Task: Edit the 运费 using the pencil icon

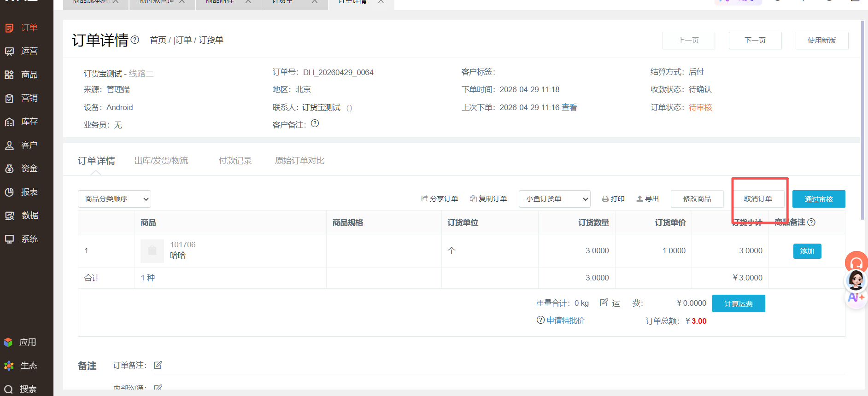Action: click(x=604, y=303)
